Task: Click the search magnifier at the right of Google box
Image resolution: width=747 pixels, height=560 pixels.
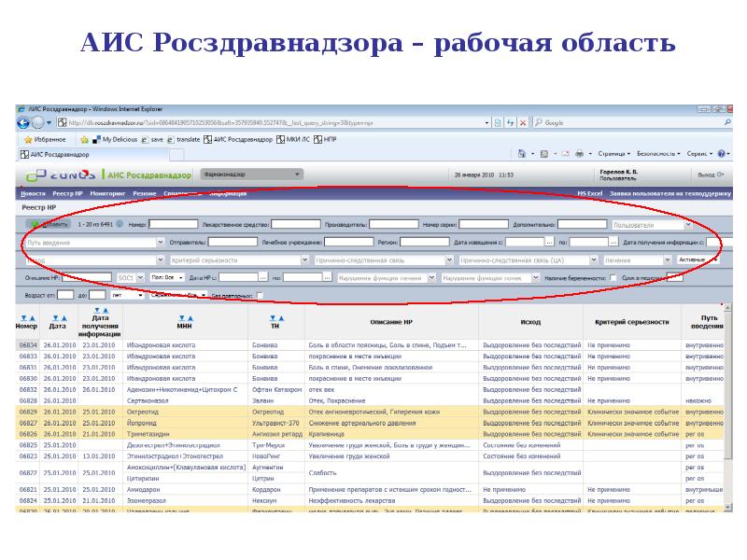Action: 727,122
